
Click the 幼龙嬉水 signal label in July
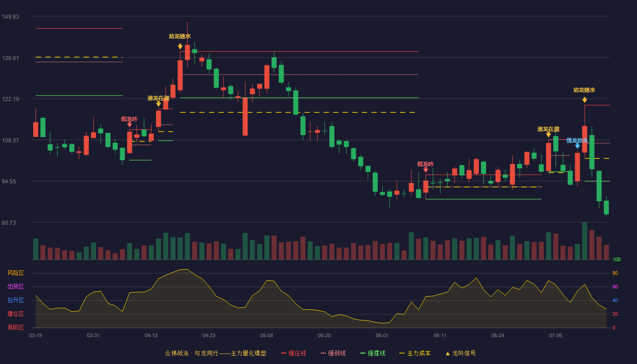tap(584, 90)
